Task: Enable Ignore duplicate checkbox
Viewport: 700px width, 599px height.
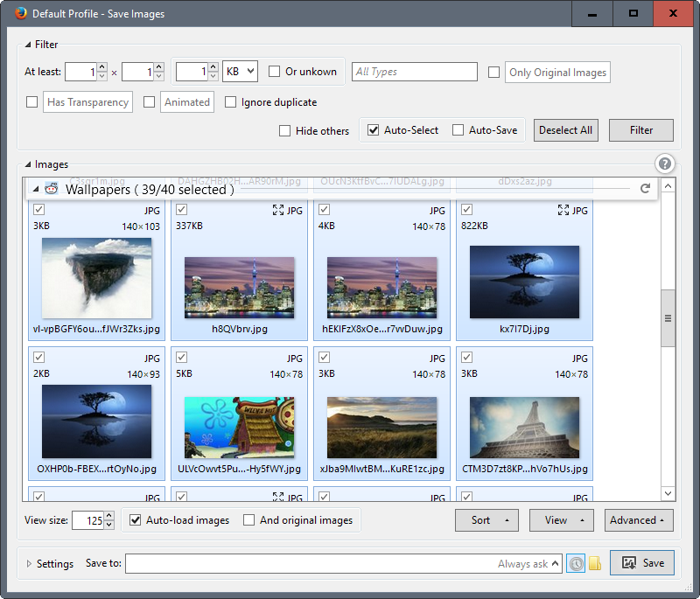Action: (x=230, y=102)
